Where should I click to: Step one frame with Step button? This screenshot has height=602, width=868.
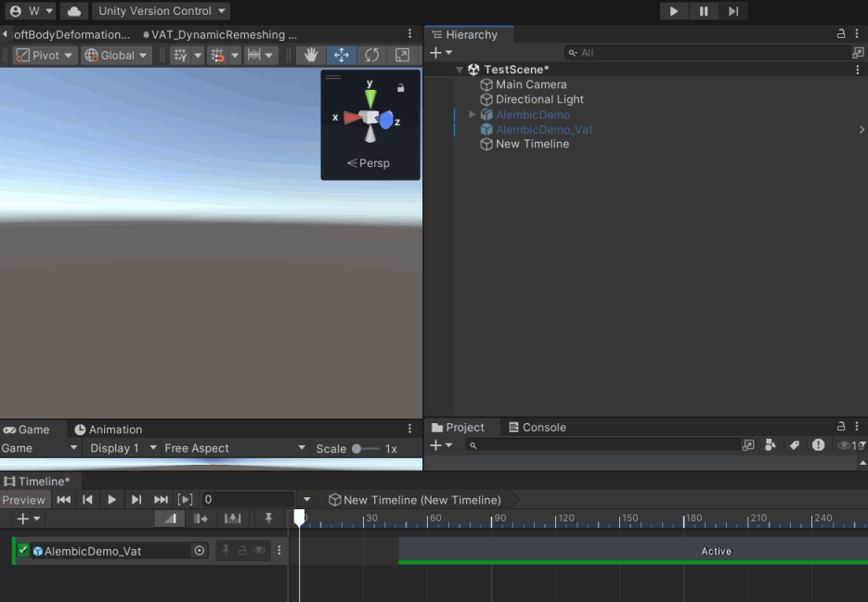coord(733,11)
